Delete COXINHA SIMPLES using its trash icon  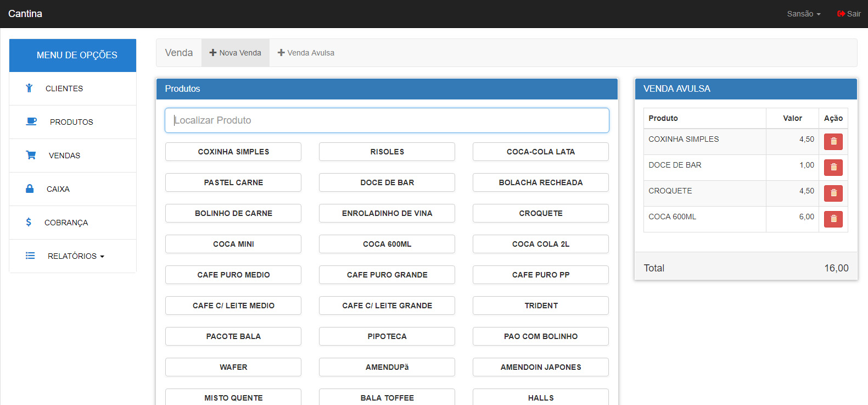click(833, 142)
